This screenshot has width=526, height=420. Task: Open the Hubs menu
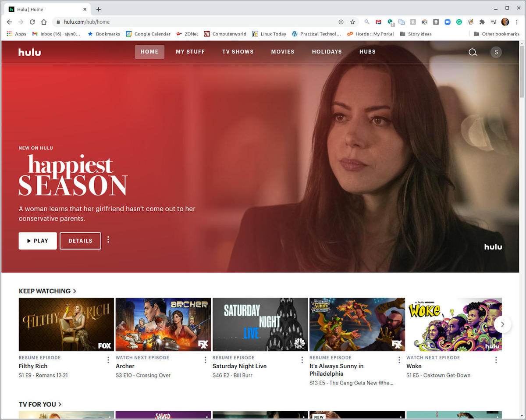(x=367, y=52)
